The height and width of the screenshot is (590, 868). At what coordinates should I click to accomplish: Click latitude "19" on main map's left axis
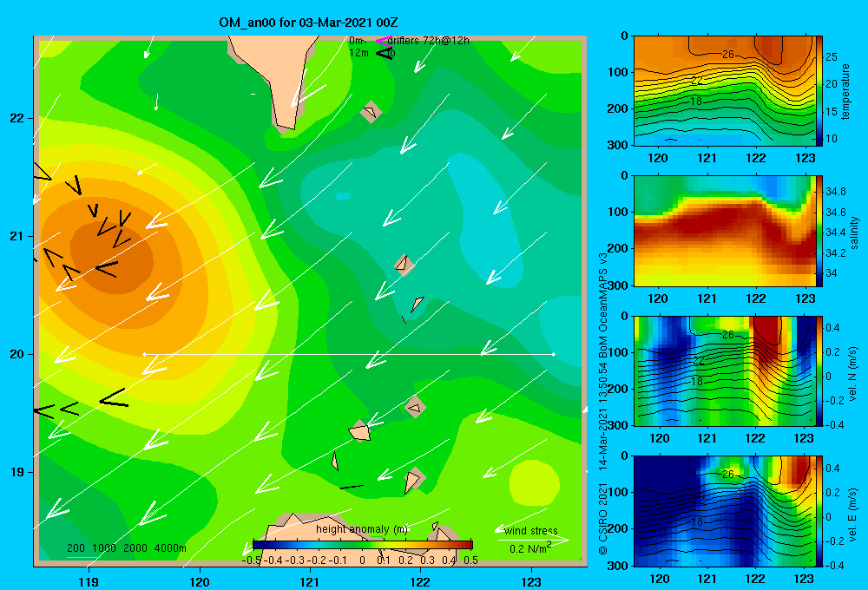16,472
